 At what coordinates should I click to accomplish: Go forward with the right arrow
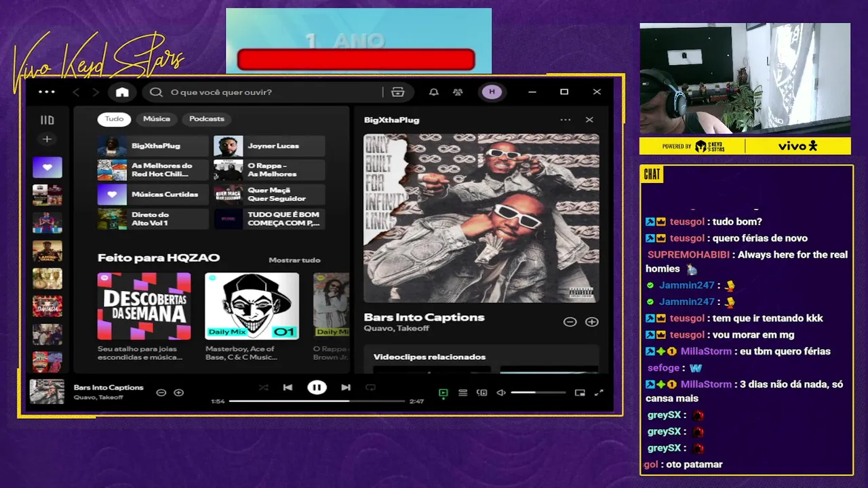coord(96,92)
